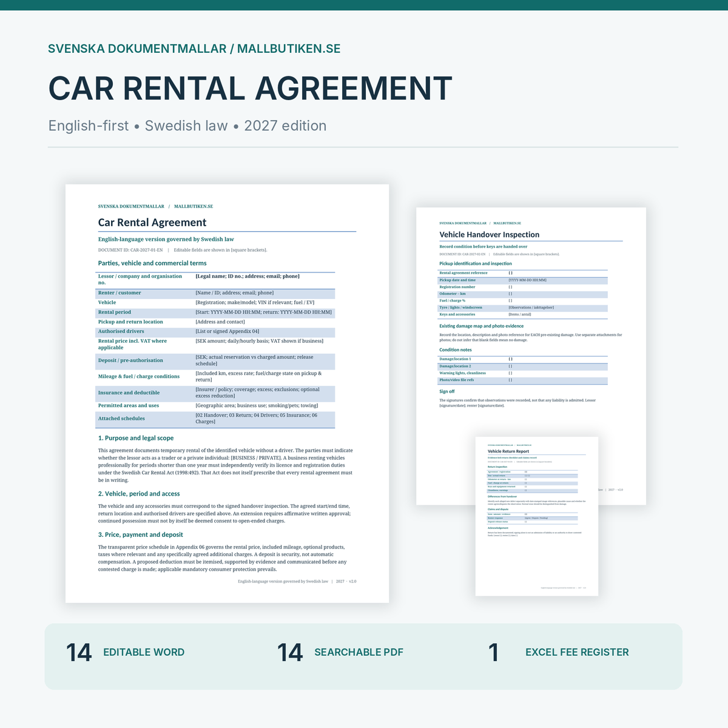Select the 'Insurance and deductible' row label
Viewport: 728px width, 728px height.
pyautogui.click(x=129, y=393)
